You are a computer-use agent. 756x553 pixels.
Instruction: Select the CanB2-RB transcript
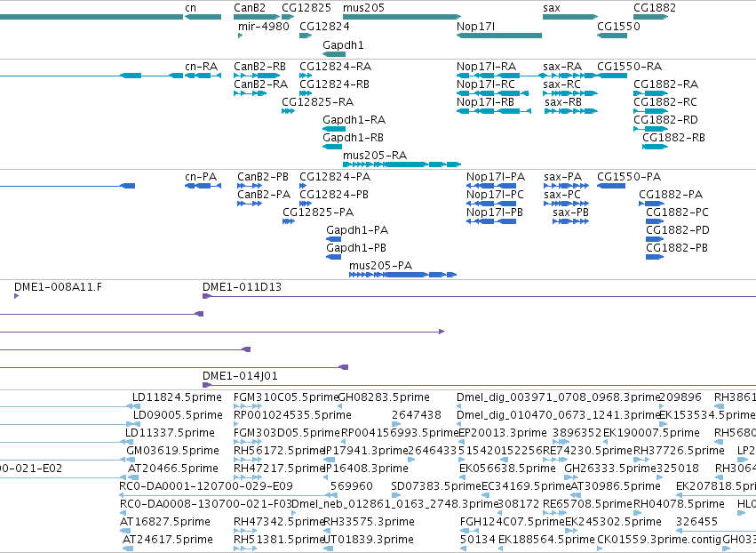pyautogui.click(x=257, y=76)
